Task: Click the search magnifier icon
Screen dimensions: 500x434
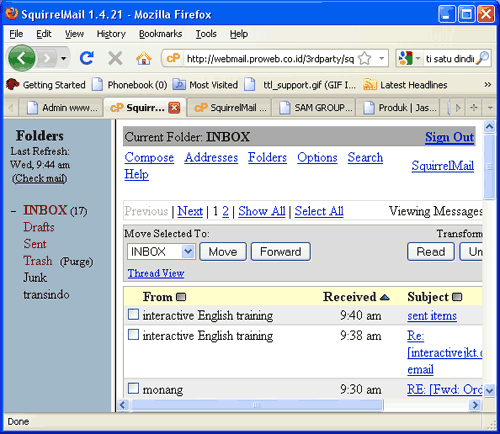Action: 482,58
